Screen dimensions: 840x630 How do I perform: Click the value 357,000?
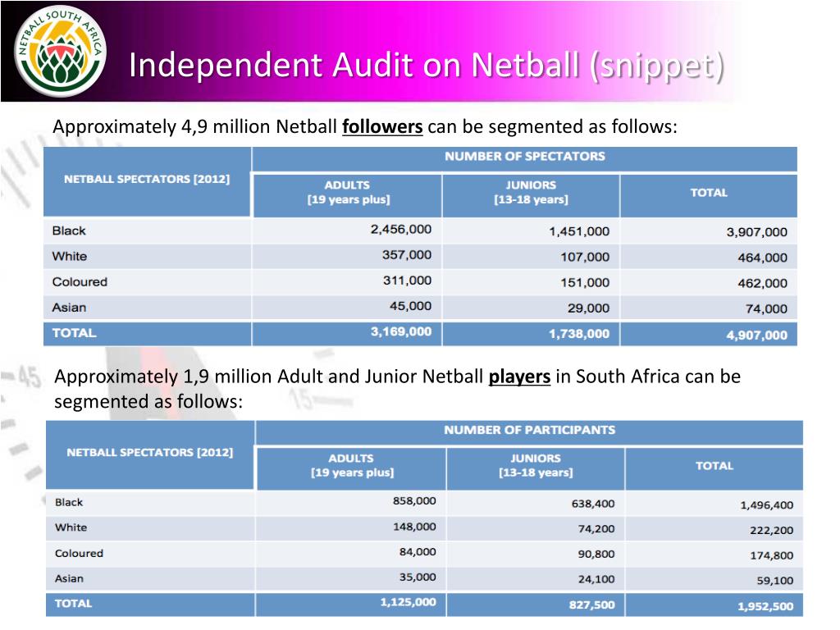[x=407, y=255]
